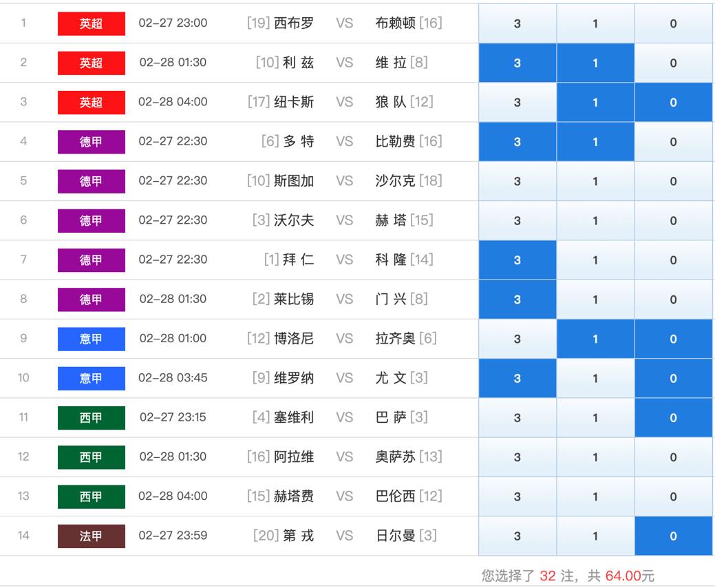Click the 法甲 badge in the 第戎 row

pos(92,536)
